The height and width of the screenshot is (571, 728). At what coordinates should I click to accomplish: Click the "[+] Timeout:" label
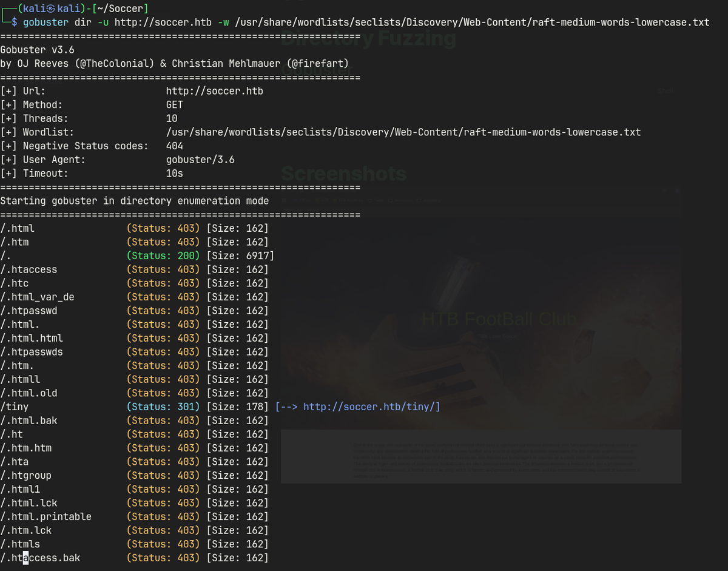[x=35, y=173]
